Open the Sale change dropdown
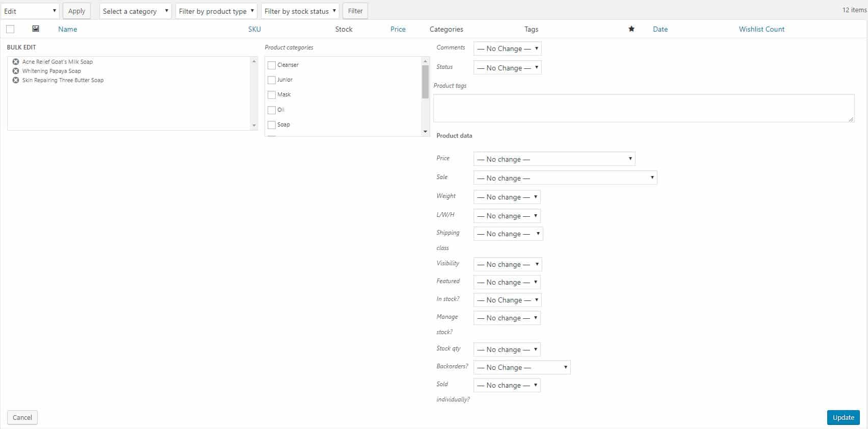The height and width of the screenshot is (429, 868). pos(565,178)
